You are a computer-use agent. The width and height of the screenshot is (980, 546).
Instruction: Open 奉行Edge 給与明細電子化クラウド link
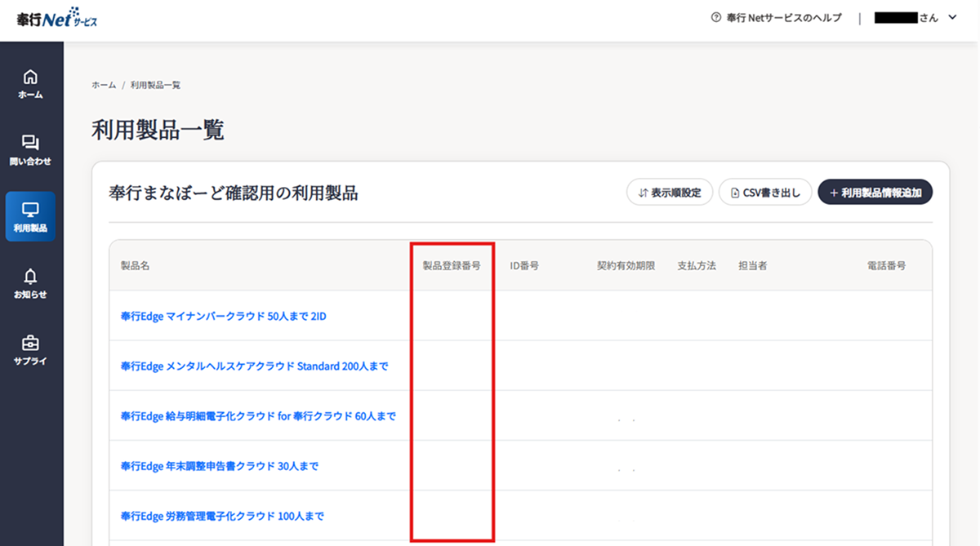pyautogui.click(x=258, y=416)
